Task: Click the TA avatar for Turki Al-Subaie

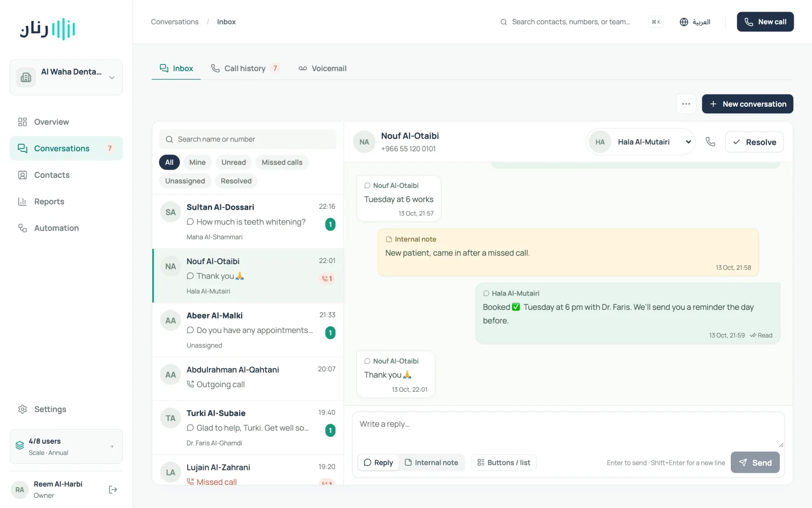Action: pyautogui.click(x=171, y=418)
